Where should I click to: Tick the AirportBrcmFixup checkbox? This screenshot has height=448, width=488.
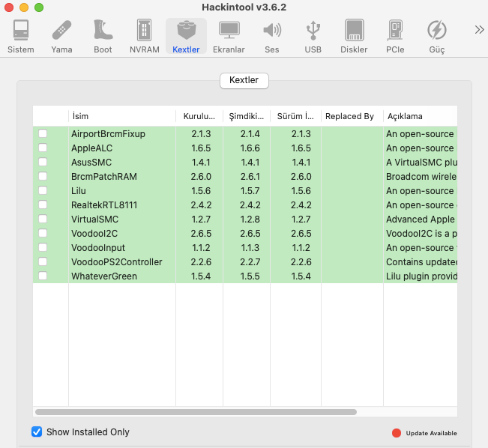43,133
